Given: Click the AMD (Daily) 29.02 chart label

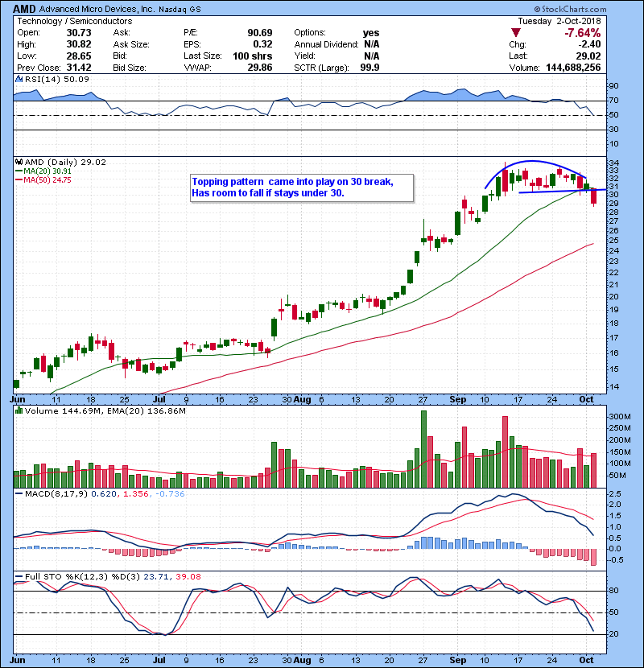Looking at the screenshot, I should (65, 162).
